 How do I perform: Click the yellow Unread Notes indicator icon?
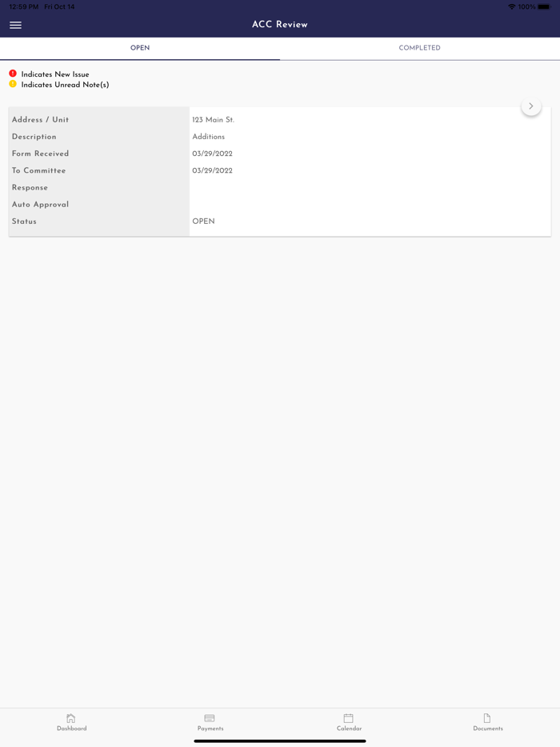(13, 84)
